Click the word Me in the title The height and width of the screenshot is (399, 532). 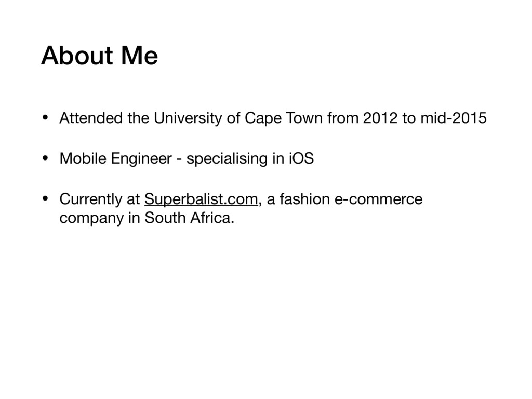point(139,55)
